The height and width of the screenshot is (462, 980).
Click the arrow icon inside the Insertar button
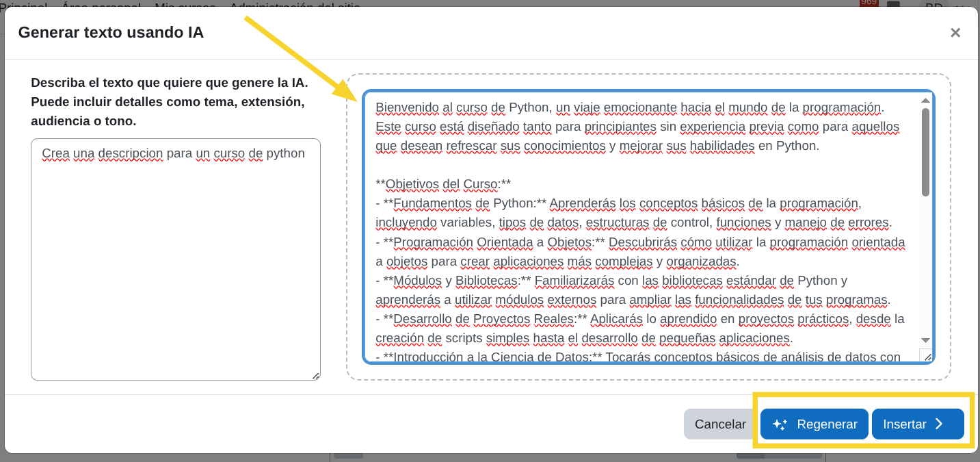pos(938,424)
